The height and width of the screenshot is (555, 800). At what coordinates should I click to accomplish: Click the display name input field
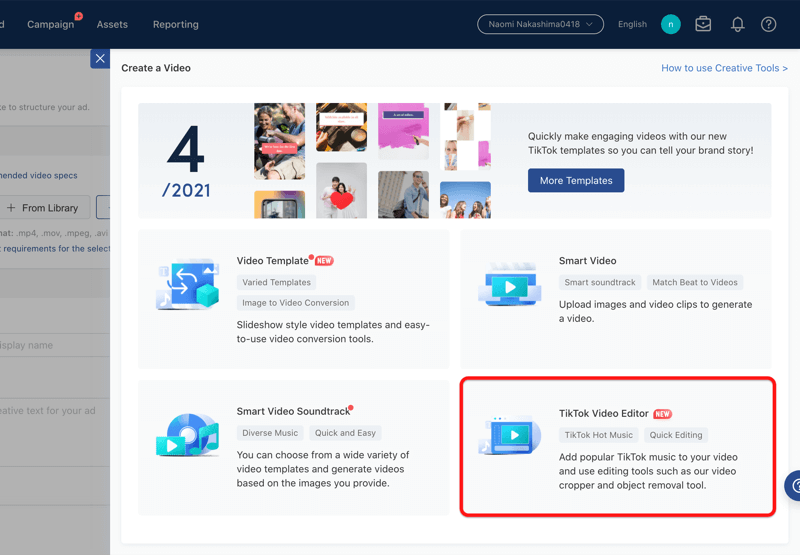tap(55, 345)
